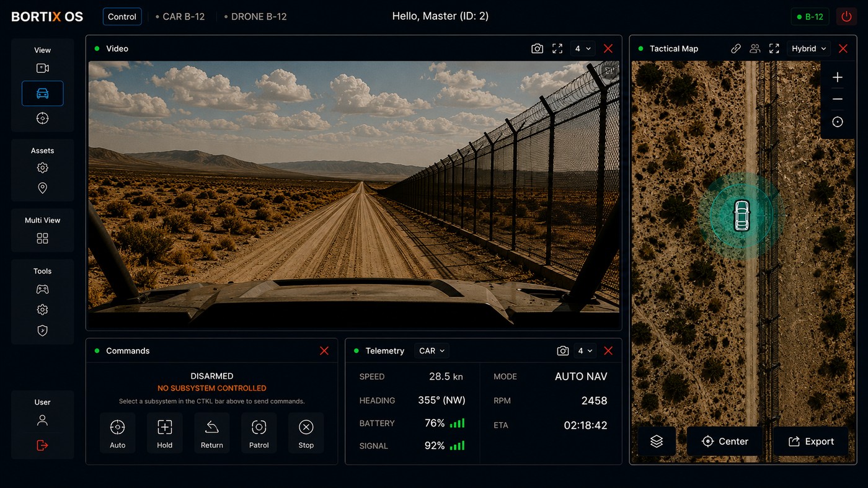
Task: Expand Video panel to fullscreen
Action: tap(557, 48)
